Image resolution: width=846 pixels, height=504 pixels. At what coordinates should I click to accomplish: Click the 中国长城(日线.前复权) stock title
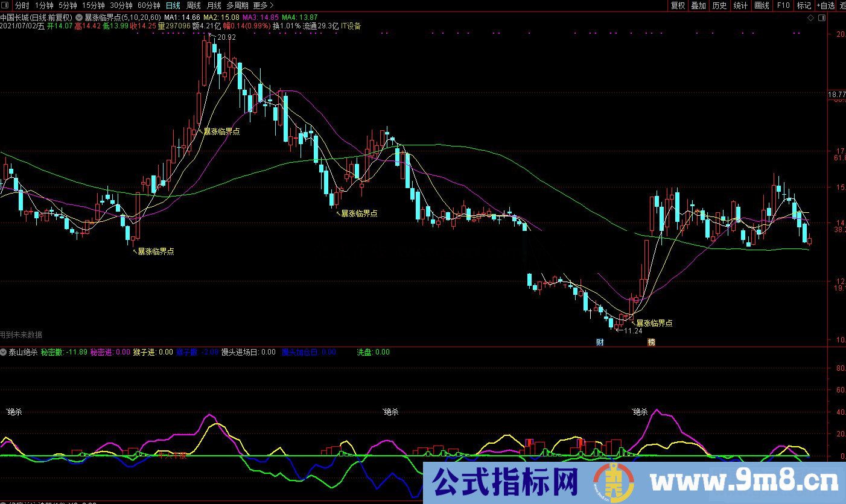click(37, 17)
